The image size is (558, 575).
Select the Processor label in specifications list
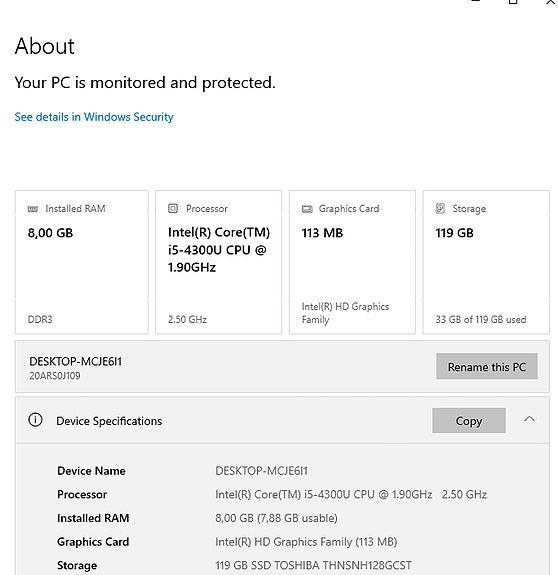(82, 495)
